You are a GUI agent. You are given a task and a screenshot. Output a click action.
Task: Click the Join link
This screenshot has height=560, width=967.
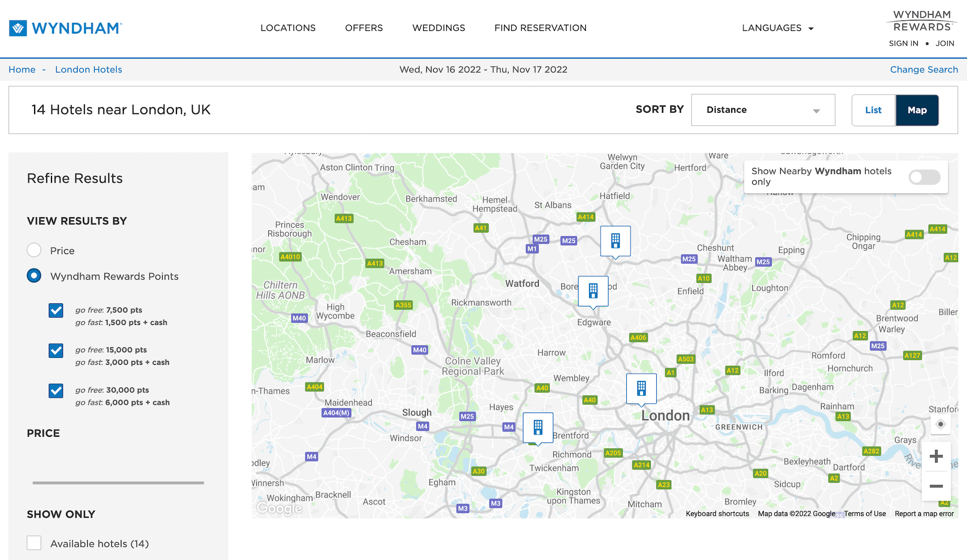(945, 44)
